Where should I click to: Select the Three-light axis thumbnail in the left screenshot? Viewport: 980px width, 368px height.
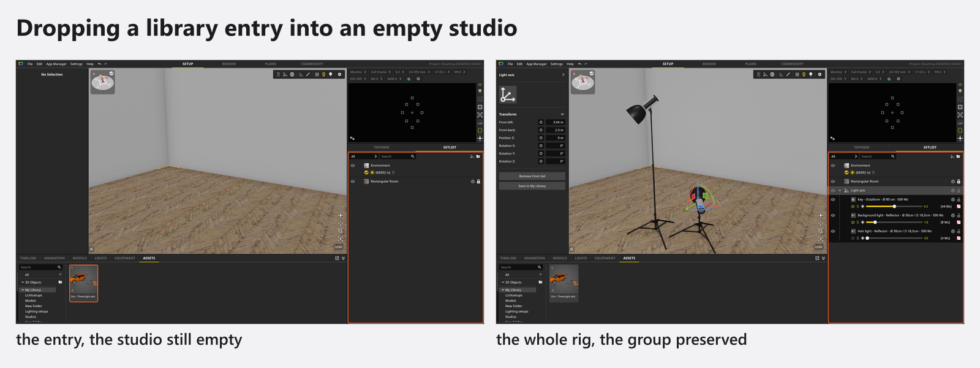tap(83, 283)
